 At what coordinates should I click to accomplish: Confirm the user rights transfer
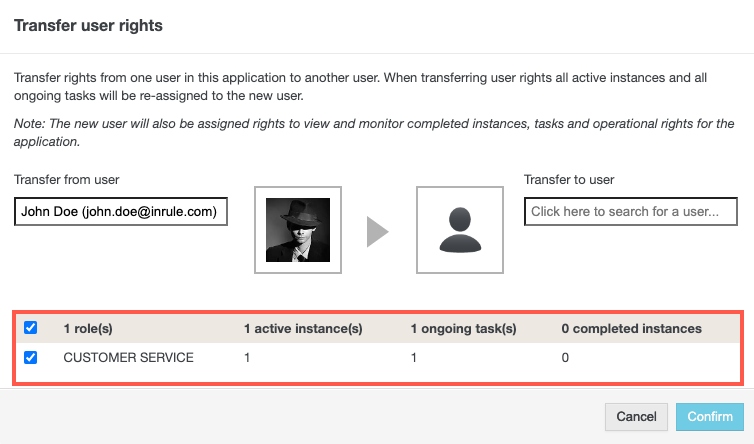710,416
